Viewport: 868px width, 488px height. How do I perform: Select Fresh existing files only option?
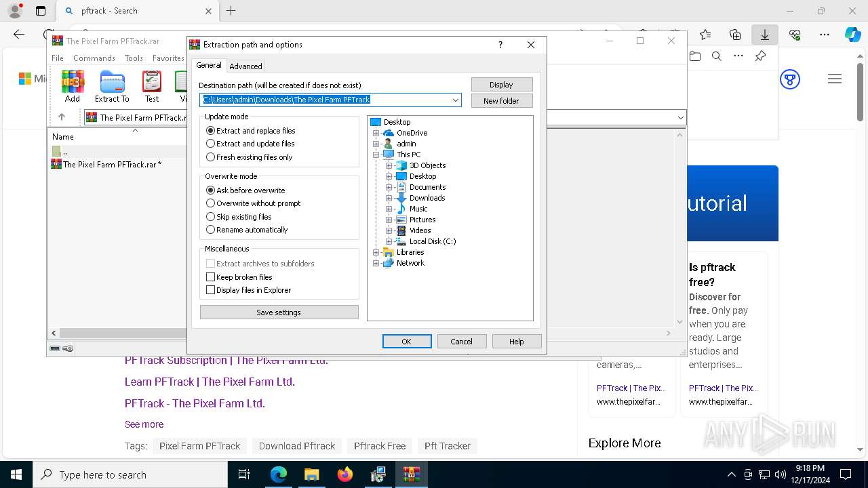coord(250,157)
